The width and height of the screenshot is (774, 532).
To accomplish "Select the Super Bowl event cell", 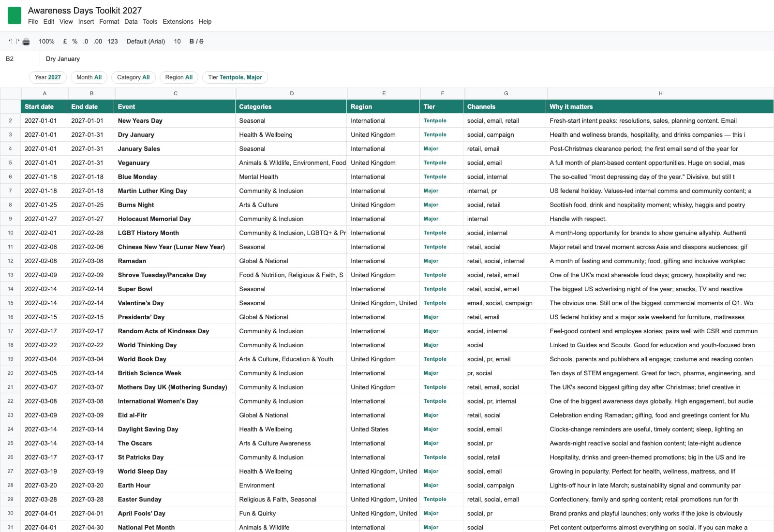I will point(175,289).
